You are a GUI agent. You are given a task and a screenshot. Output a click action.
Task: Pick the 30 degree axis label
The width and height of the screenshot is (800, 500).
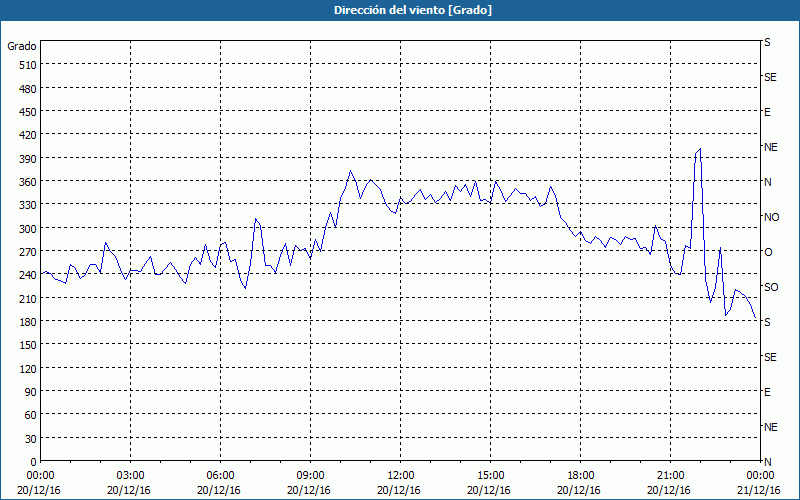[x=31, y=439]
